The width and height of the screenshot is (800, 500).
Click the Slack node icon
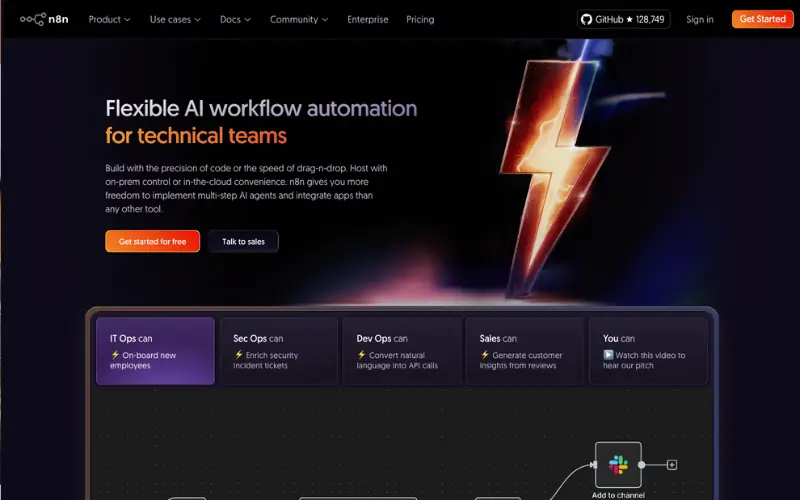(618, 465)
